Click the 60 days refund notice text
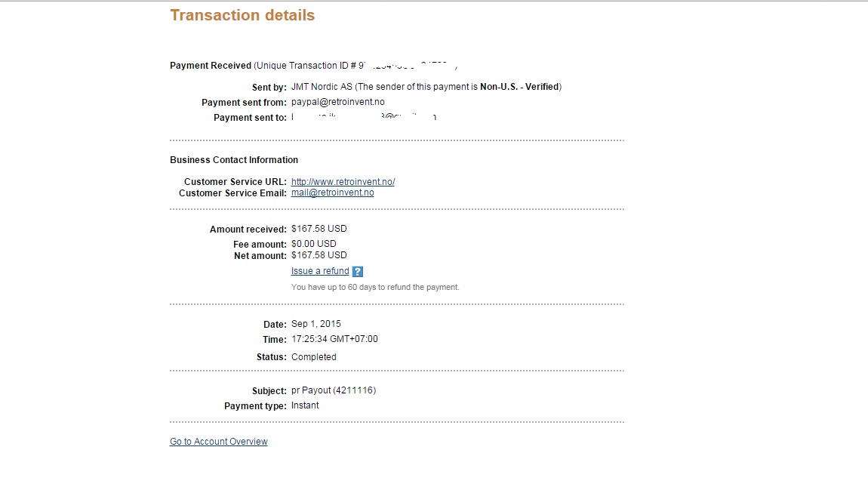868x487 pixels. tap(375, 287)
